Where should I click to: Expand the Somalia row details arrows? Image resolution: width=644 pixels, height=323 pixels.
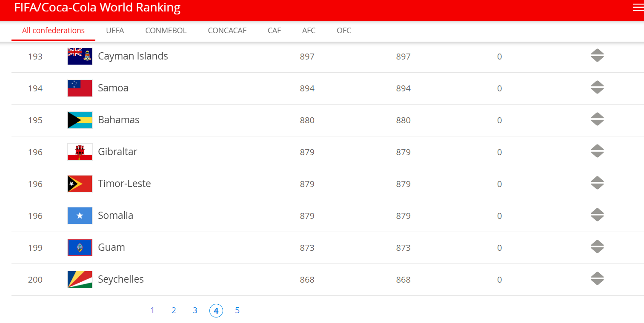598,215
